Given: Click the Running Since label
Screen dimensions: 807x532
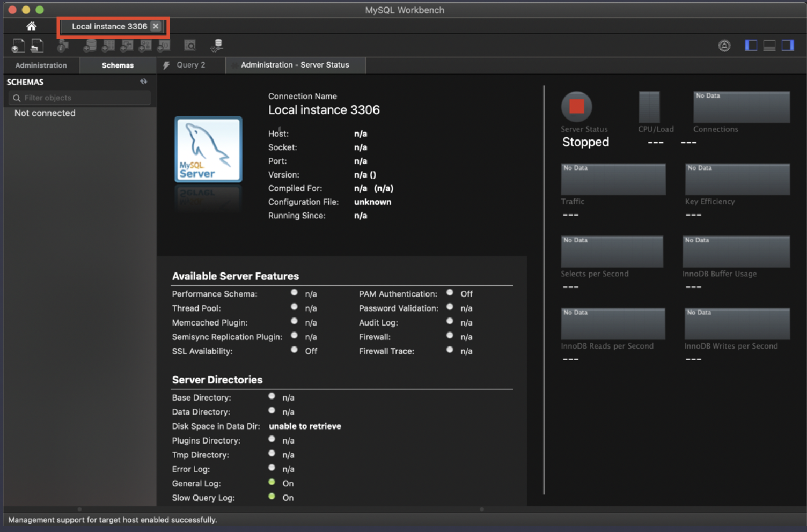Looking at the screenshot, I should 297,216.
